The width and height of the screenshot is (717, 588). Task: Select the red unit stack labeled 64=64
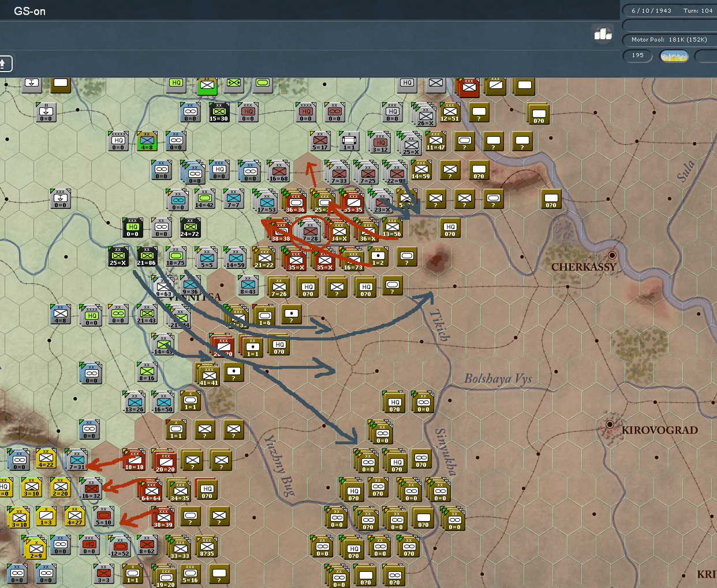point(151,489)
